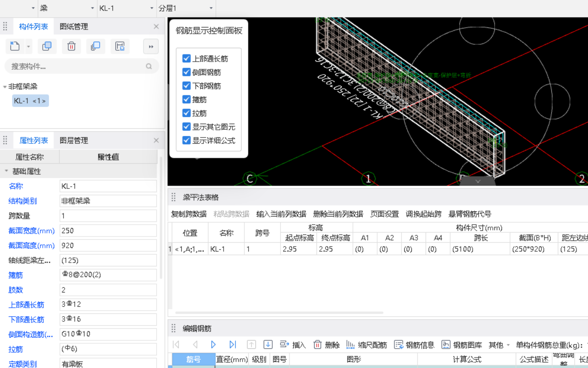Click the new component icon
This screenshot has width=588, height=368.
(15, 46)
